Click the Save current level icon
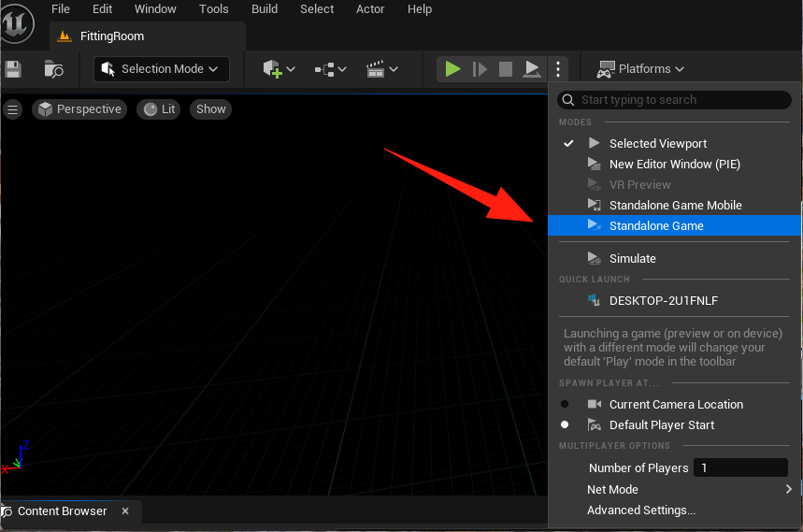Image resolution: width=803 pixels, height=532 pixels. (x=13, y=68)
